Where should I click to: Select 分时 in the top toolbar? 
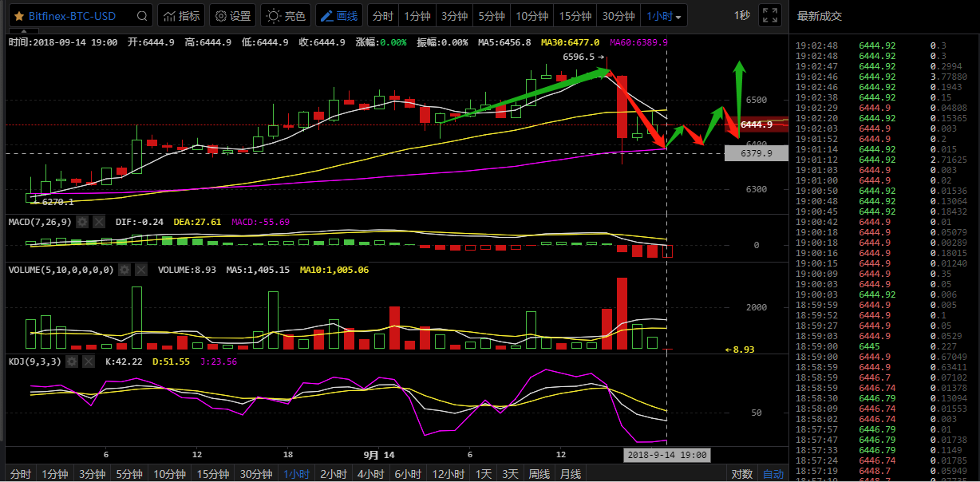(x=383, y=16)
